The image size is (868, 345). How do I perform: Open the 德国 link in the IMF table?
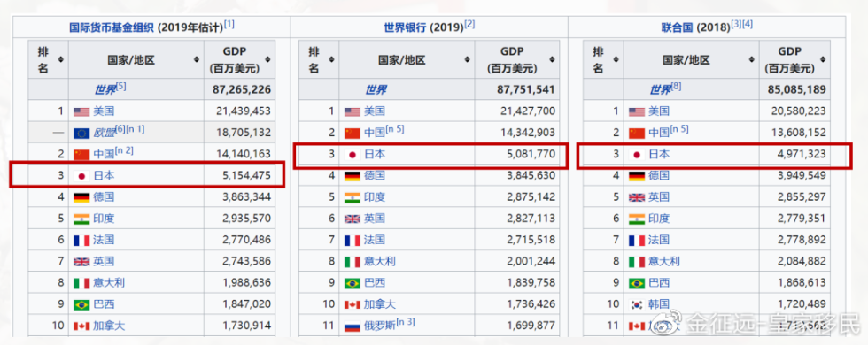click(104, 197)
